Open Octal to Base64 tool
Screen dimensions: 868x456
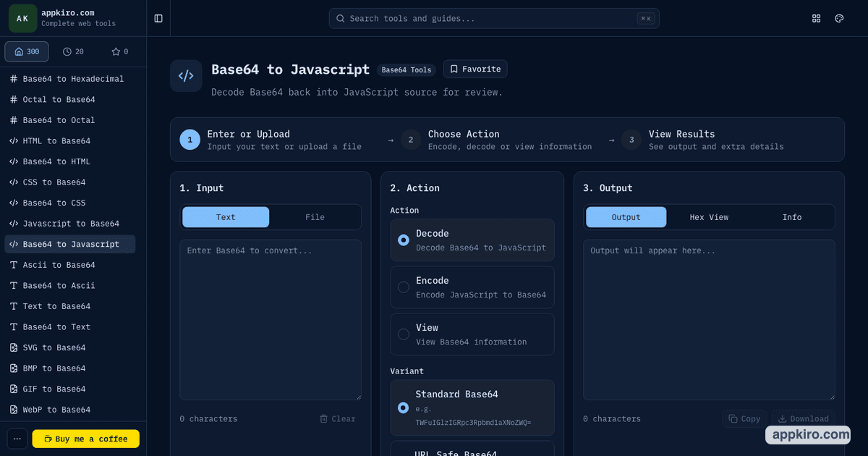tap(70, 100)
